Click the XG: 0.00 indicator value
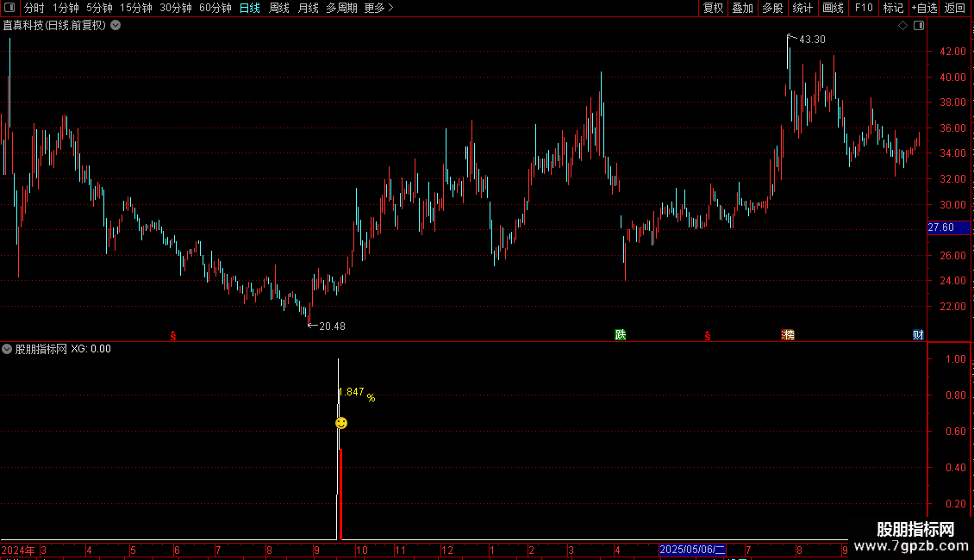974x560 pixels. point(91,349)
